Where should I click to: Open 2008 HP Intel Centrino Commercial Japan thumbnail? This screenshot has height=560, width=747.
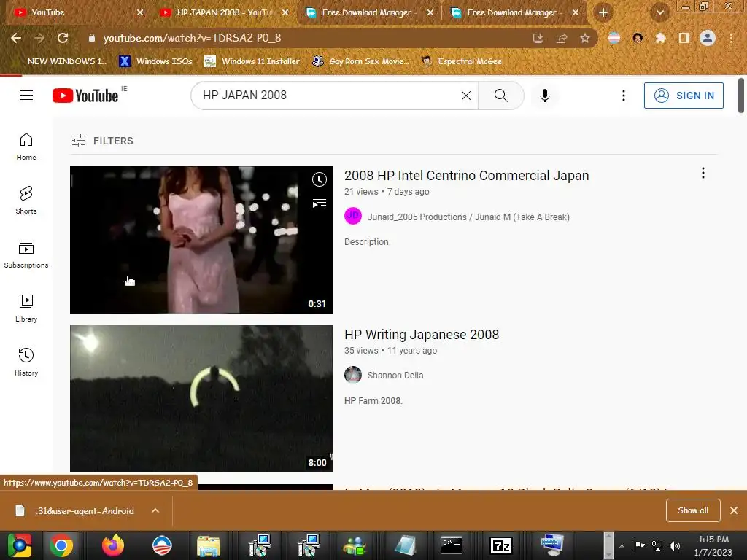(x=201, y=239)
